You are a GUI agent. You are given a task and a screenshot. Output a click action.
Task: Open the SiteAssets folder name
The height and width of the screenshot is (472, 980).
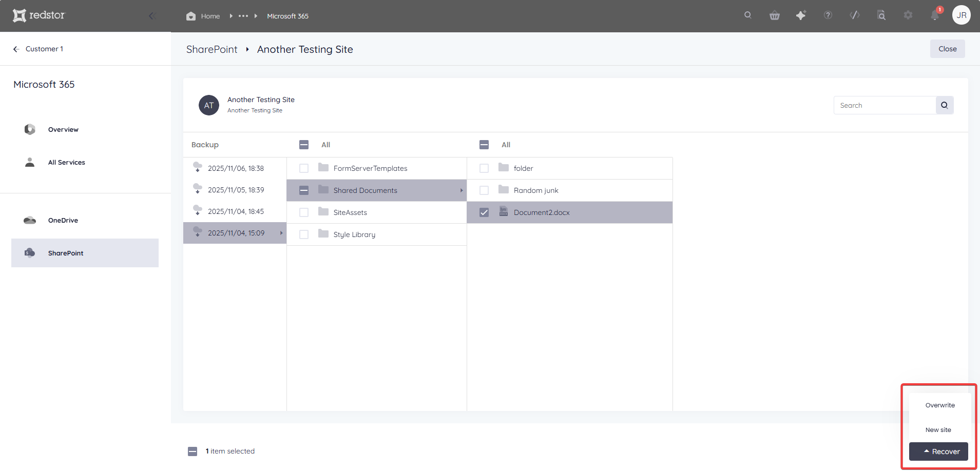pyautogui.click(x=350, y=212)
